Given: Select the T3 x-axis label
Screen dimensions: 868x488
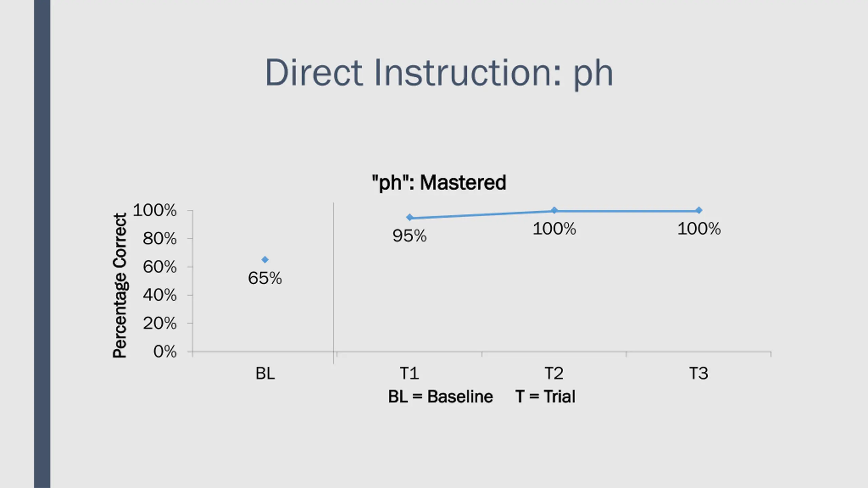Looking at the screenshot, I should pos(699,373).
